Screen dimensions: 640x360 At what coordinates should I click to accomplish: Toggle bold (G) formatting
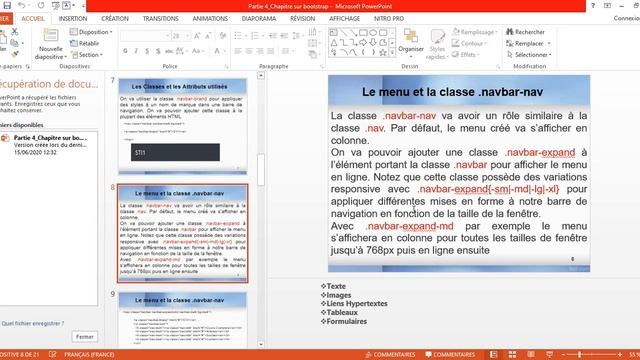pos(125,51)
